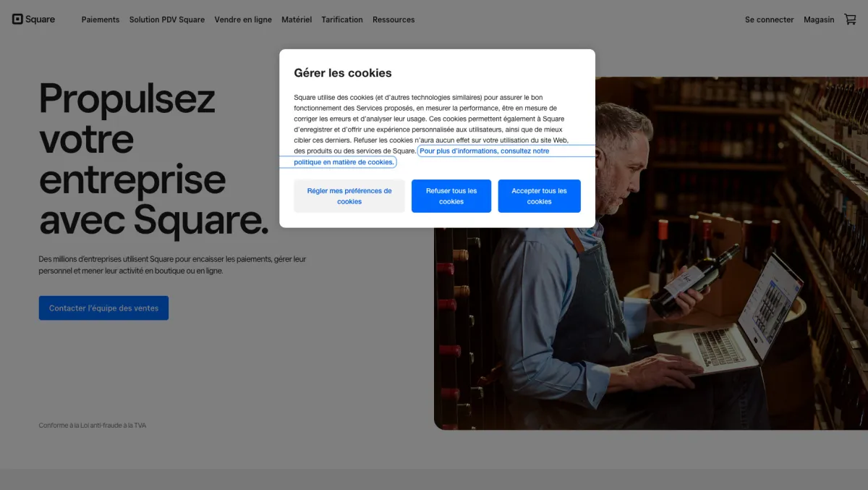This screenshot has width=868, height=490.
Task: Click Refuser tous les cookies
Action: (451, 196)
